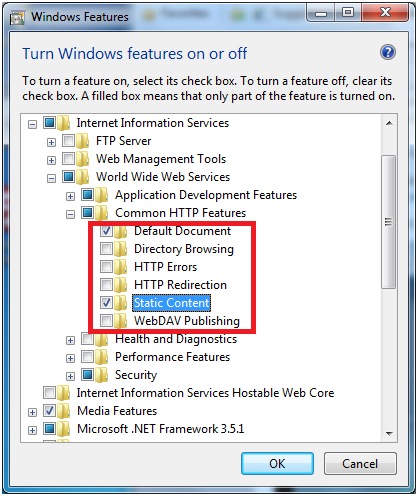Image resolution: width=418 pixels, height=496 pixels.
Task: Enable the Performance Features checkbox
Action: 88,357
